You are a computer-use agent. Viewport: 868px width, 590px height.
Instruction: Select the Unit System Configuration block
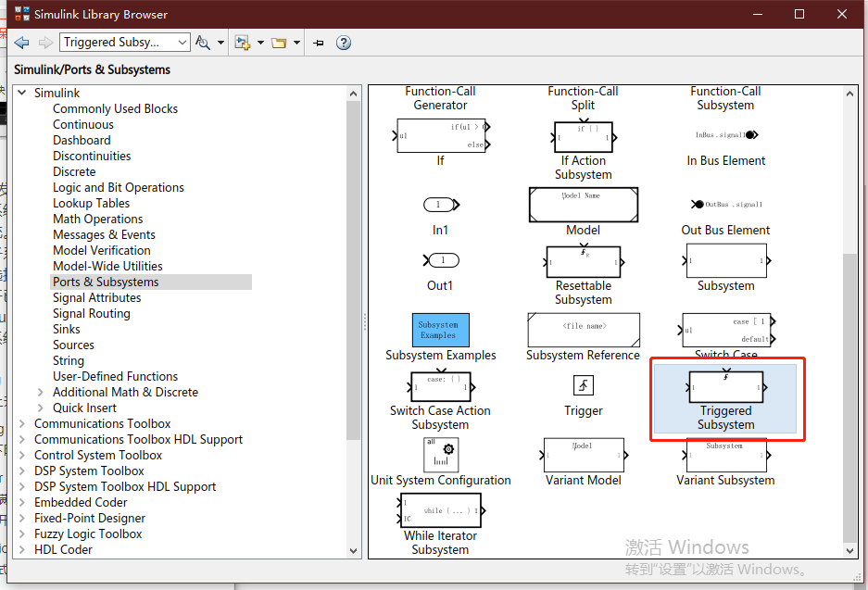point(441,455)
